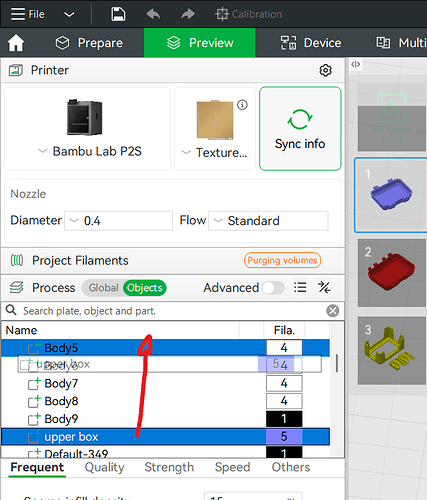Toggle the Advanced switch
Screen dimensions: 427x500
[x=273, y=288]
